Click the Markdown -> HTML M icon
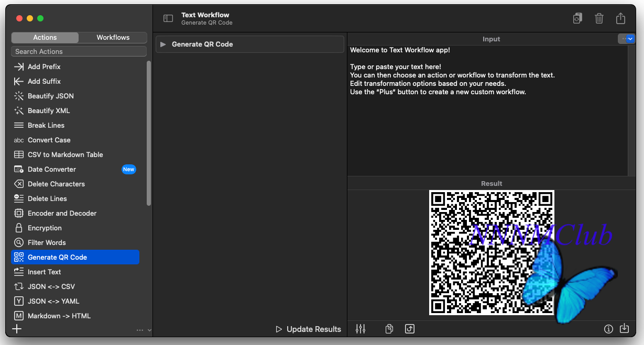This screenshot has height=345, width=644. coord(19,316)
